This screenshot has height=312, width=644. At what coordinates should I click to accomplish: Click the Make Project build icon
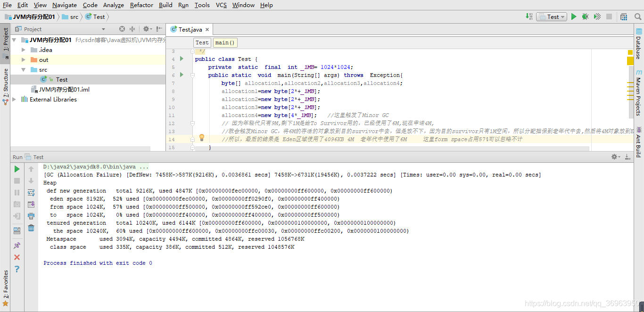coord(529,17)
